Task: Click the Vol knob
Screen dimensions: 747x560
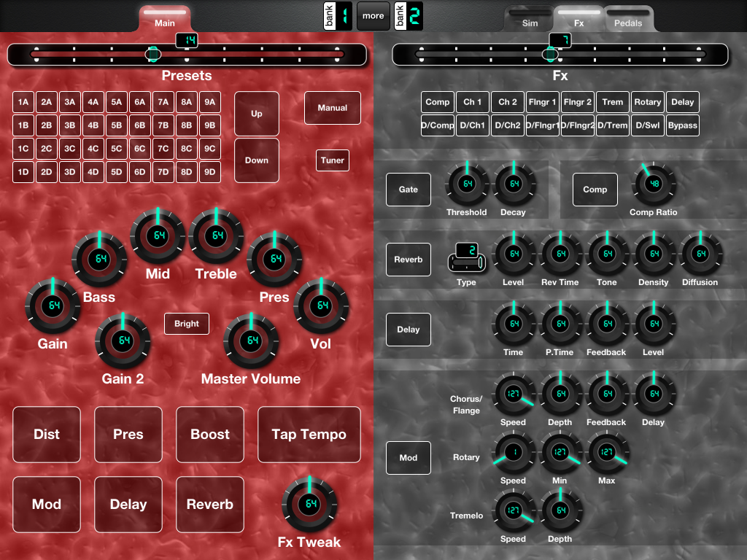Action: point(321,306)
